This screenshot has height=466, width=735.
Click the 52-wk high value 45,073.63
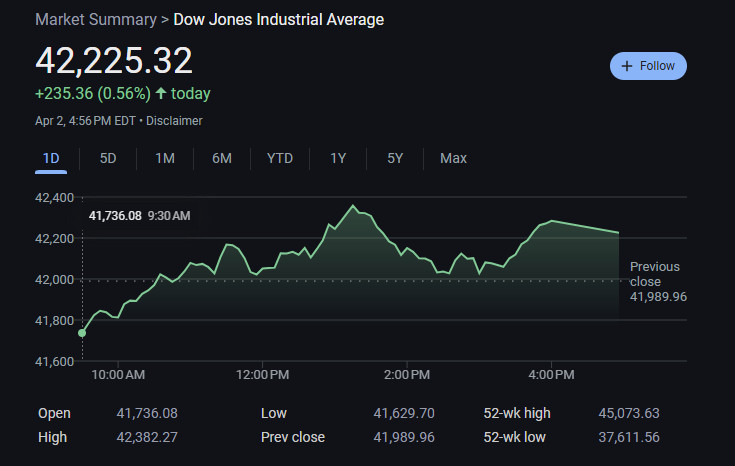(x=629, y=413)
